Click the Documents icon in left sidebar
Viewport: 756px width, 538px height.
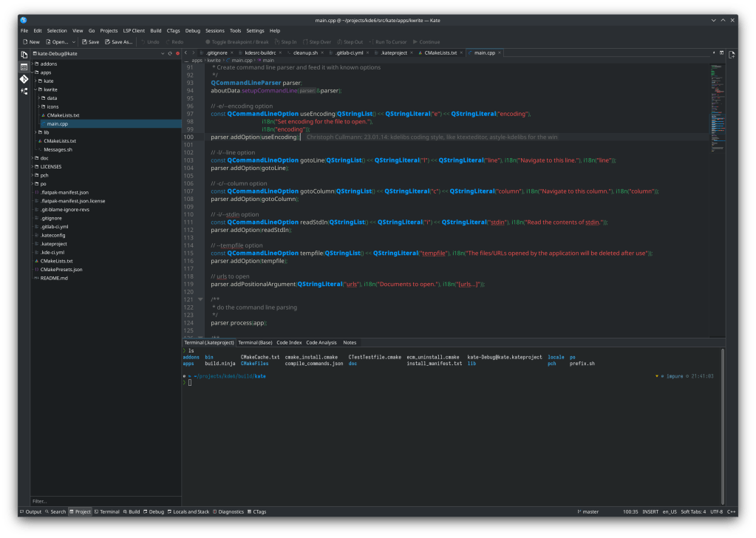coord(24,55)
